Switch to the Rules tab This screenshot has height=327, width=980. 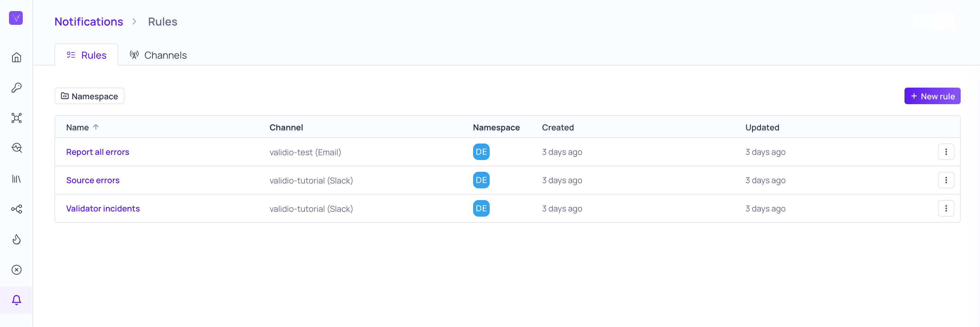click(86, 55)
